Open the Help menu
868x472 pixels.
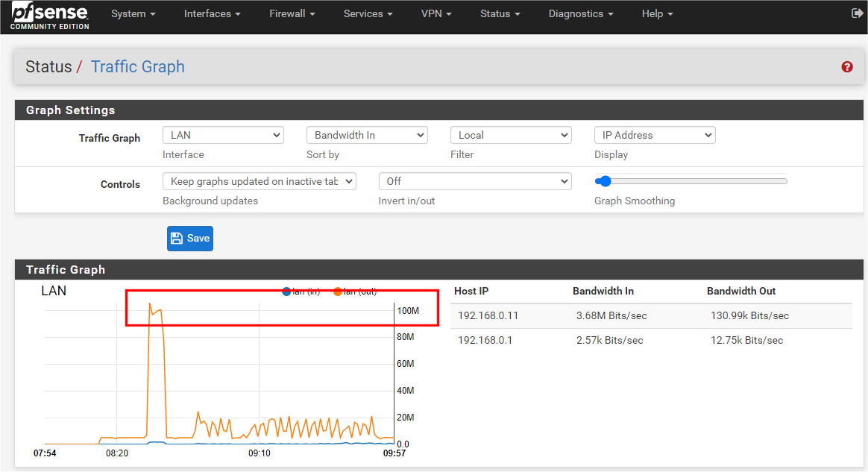pyautogui.click(x=657, y=14)
